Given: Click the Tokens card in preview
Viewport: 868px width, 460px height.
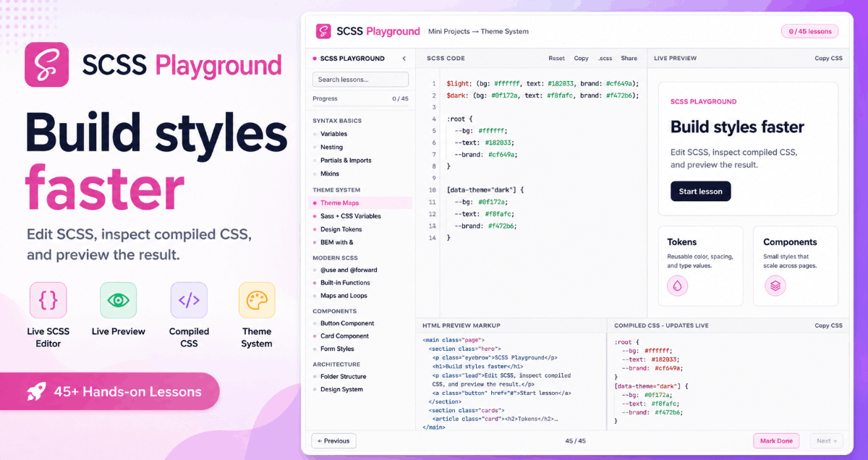Looking at the screenshot, I should (x=700, y=265).
